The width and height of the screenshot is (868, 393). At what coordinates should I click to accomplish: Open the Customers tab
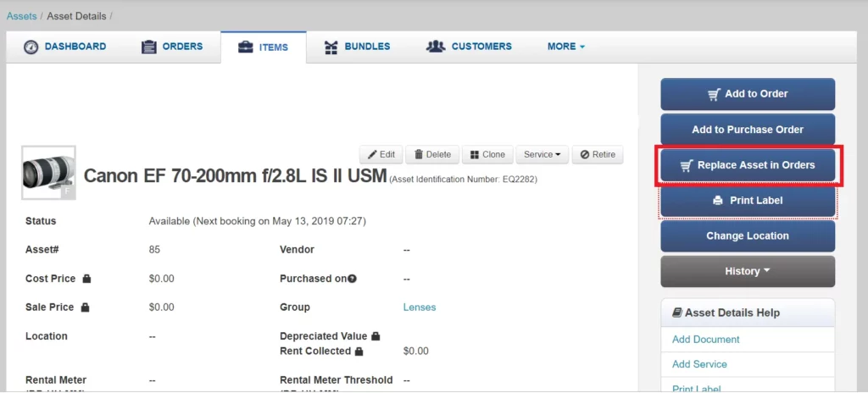(469, 47)
